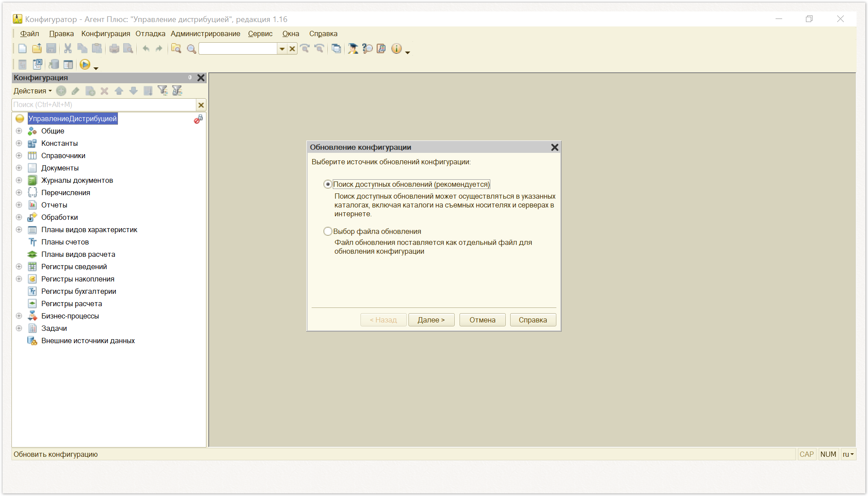Open the Администрирование menu

[x=206, y=33]
